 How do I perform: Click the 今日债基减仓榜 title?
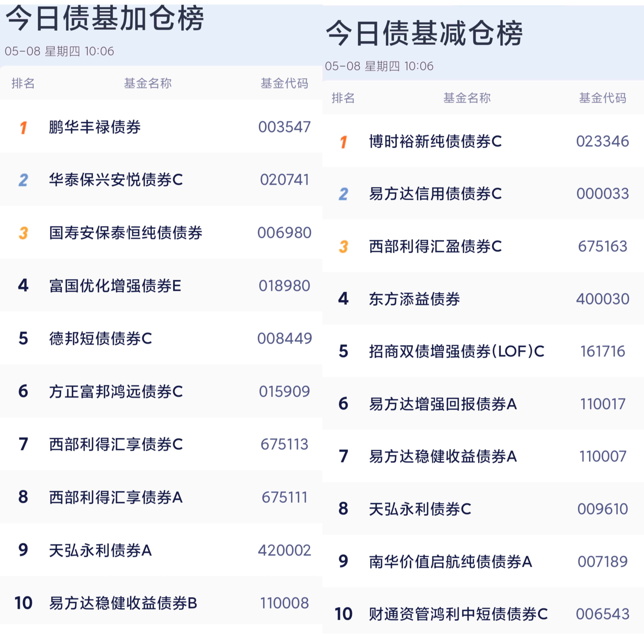coord(424,33)
